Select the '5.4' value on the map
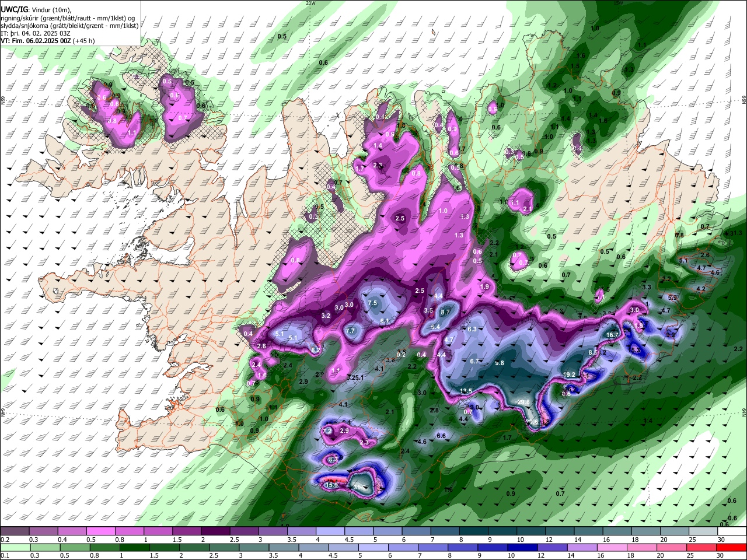 pyautogui.click(x=435, y=327)
